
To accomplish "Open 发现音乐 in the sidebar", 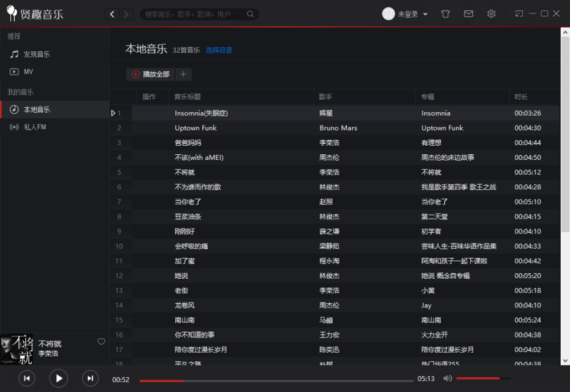I will [55, 54].
